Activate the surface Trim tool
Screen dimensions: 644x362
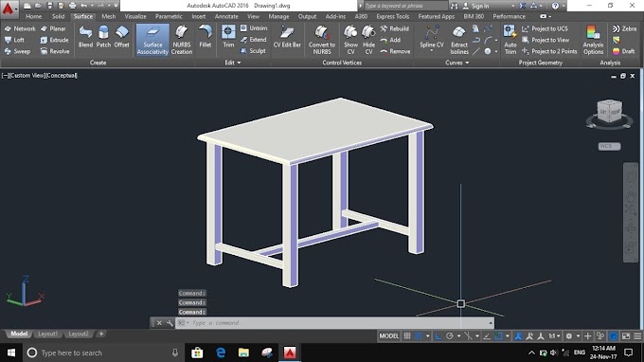228,37
